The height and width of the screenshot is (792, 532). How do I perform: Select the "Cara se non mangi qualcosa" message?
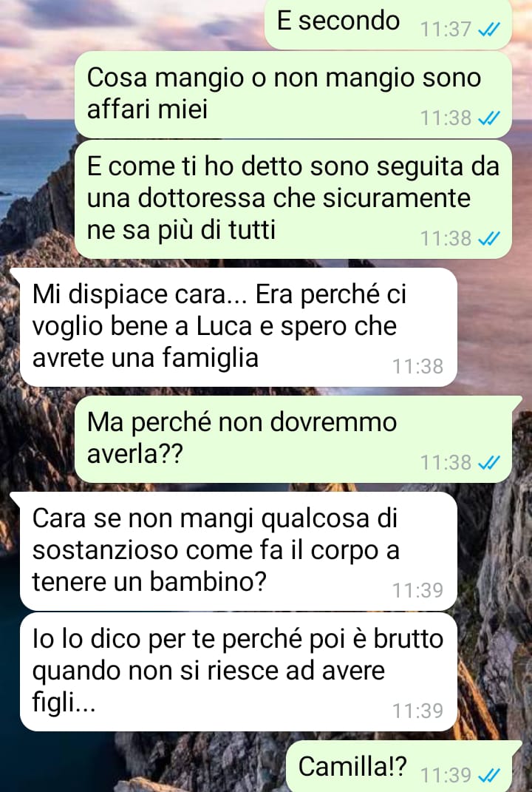pos(238,551)
